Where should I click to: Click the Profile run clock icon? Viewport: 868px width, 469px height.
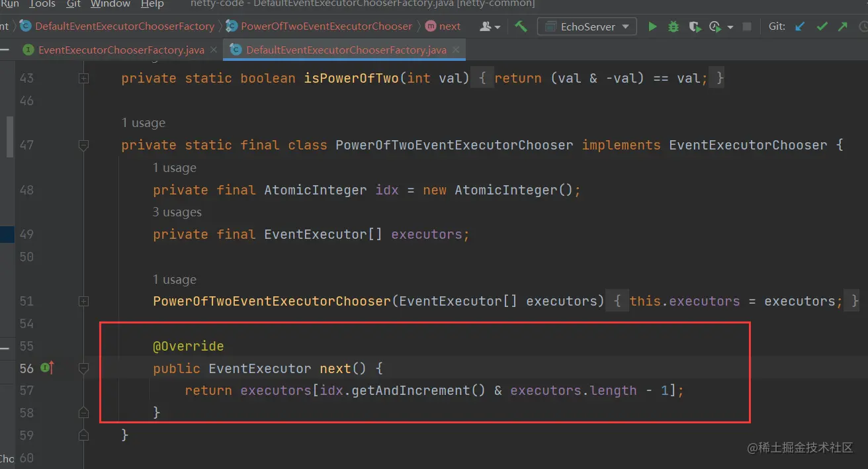(715, 26)
